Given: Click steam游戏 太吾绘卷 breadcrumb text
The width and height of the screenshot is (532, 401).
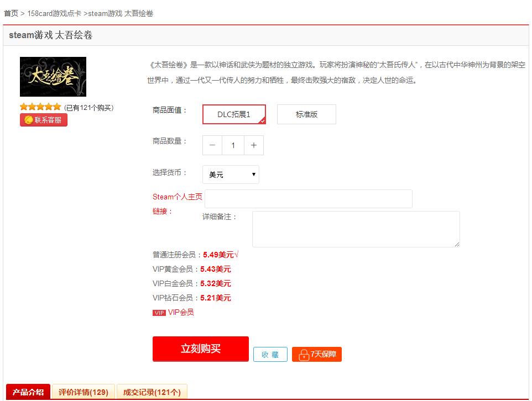Looking at the screenshot, I should [x=121, y=13].
